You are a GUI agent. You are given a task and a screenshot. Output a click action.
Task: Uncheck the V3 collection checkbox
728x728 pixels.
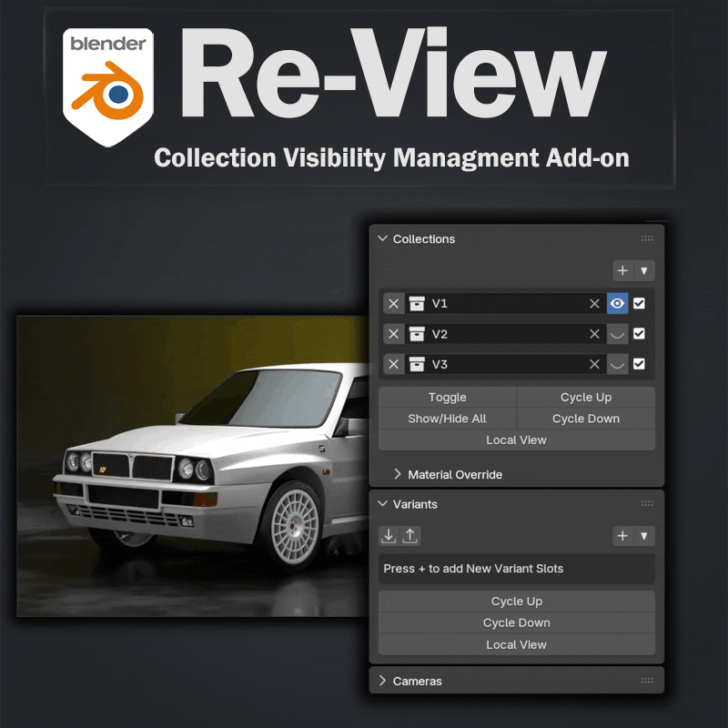tap(640, 364)
